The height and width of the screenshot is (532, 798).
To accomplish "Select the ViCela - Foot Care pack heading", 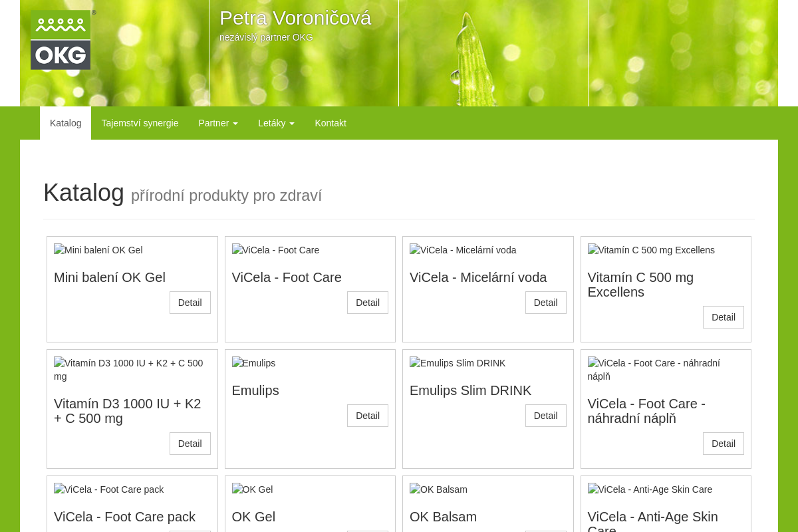I will click(x=124, y=517).
